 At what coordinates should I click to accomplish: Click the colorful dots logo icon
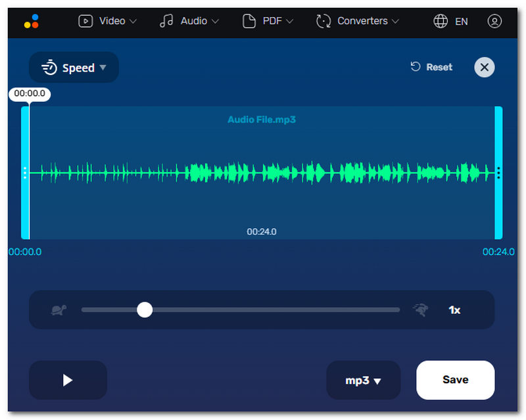point(32,22)
